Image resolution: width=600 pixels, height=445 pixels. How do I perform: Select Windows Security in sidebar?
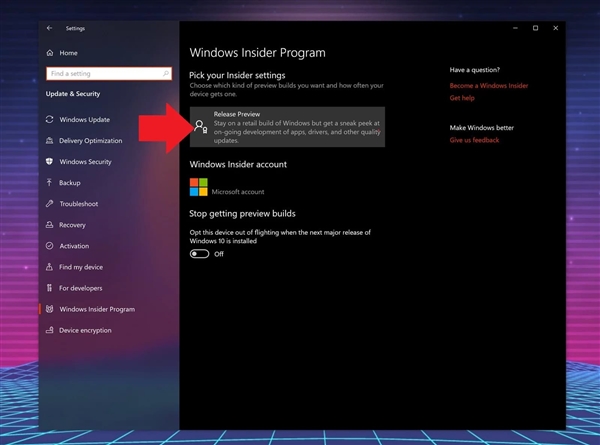(x=85, y=162)
